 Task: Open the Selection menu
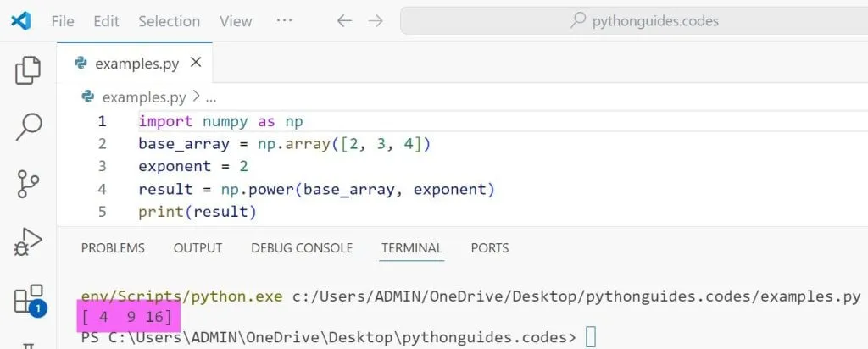pyautogui.click(x=169, y=21)
